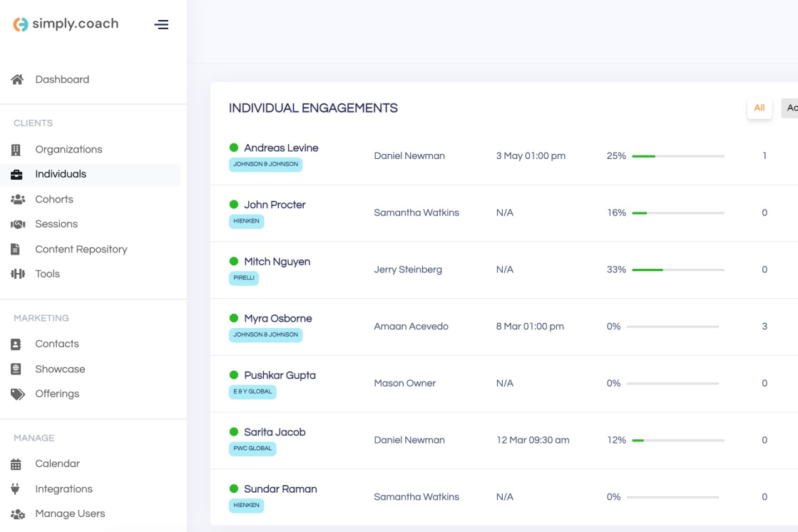Select the All filter tab

coord(759,108)
